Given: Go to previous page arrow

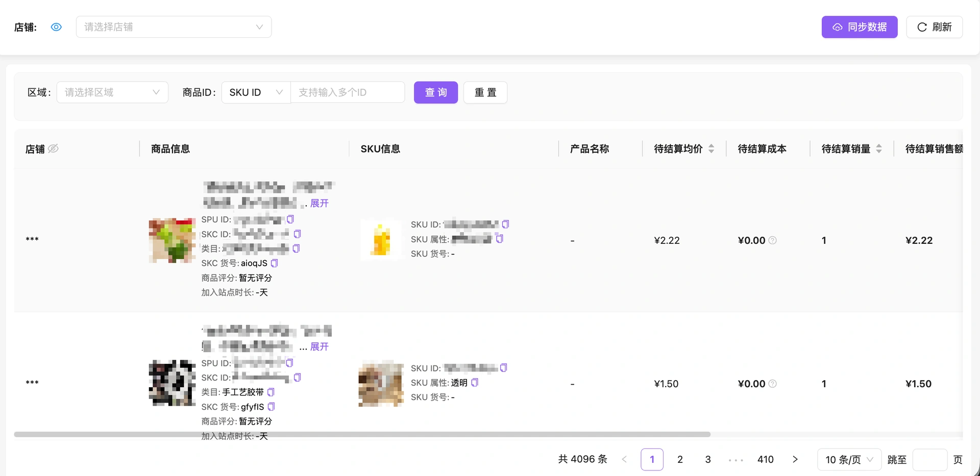Looking at the screenshot, I should tap(624, 459).
